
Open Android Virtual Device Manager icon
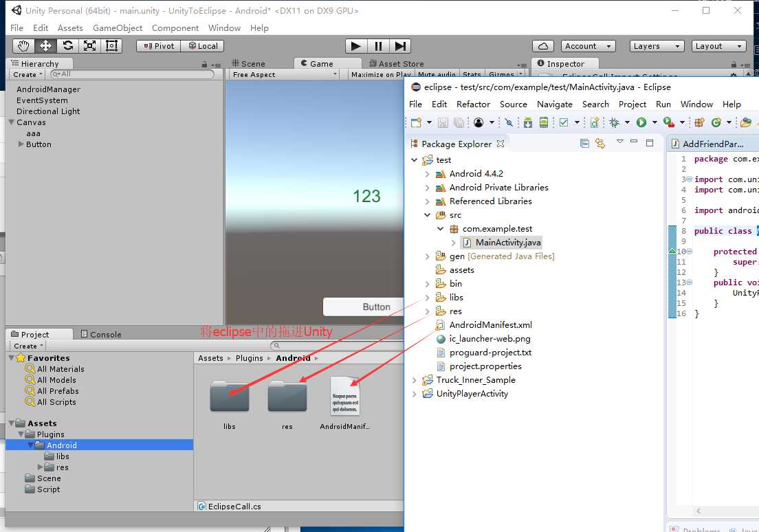pyautogui.click(x=544, y=122)
